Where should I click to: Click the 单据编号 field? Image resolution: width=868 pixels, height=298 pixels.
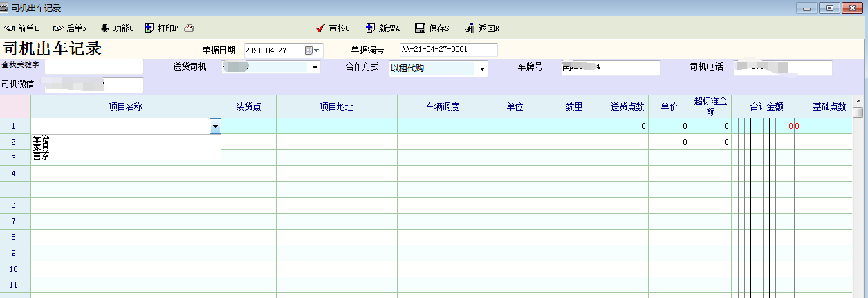(x=448, y=50)
